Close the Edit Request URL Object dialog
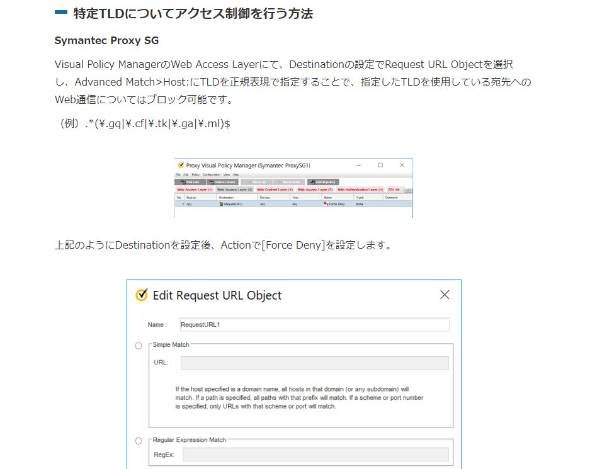590x469 pixels. [445, 295]
